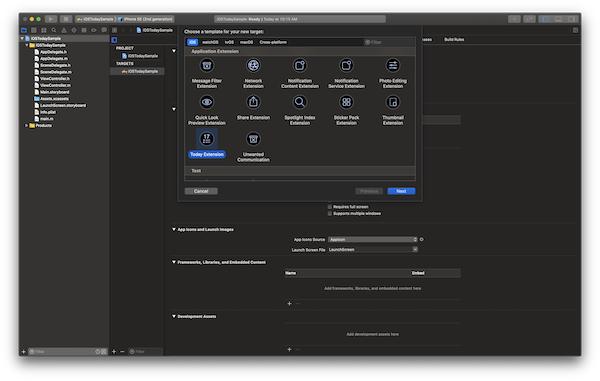
Task: Select the Network Extension template
Action: [x=253, y=73]
